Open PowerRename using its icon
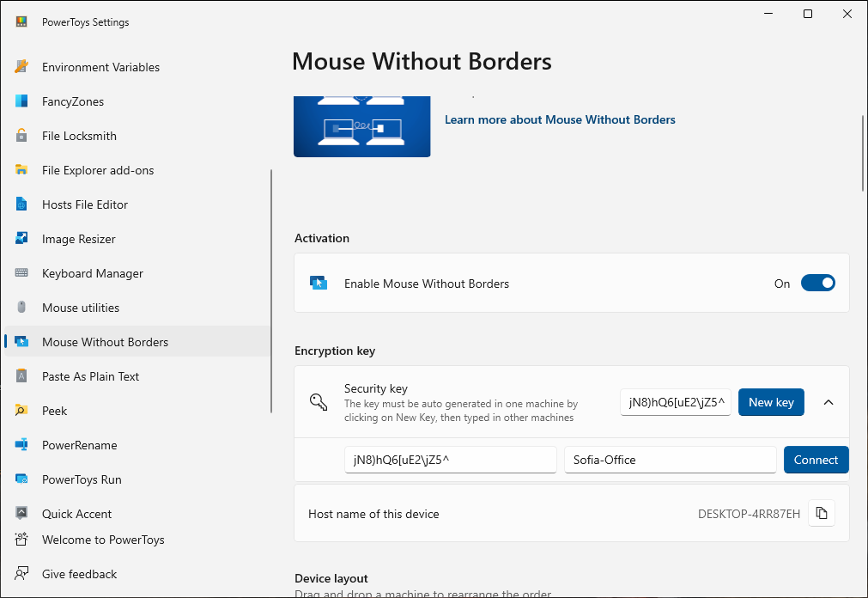Screen dimensions: 868x598 click(23, 445)
